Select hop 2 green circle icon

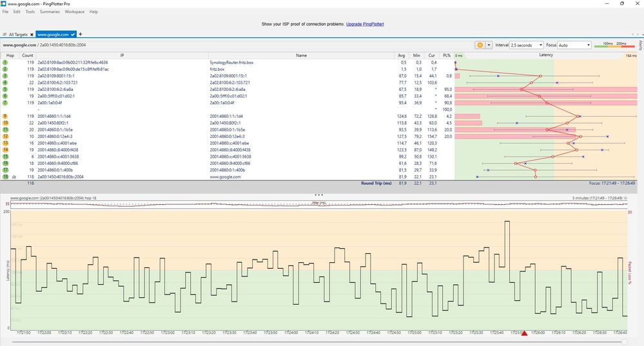[x=5, y=69]
